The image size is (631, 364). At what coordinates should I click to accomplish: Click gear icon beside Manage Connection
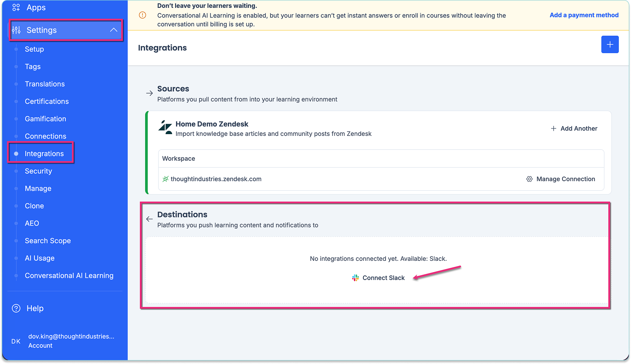529,179
